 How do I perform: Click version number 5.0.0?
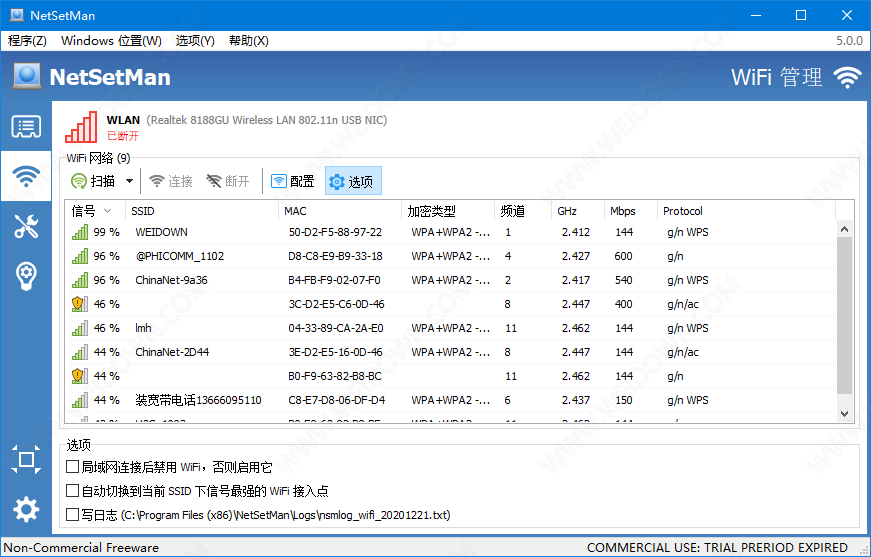click(849, 41)
